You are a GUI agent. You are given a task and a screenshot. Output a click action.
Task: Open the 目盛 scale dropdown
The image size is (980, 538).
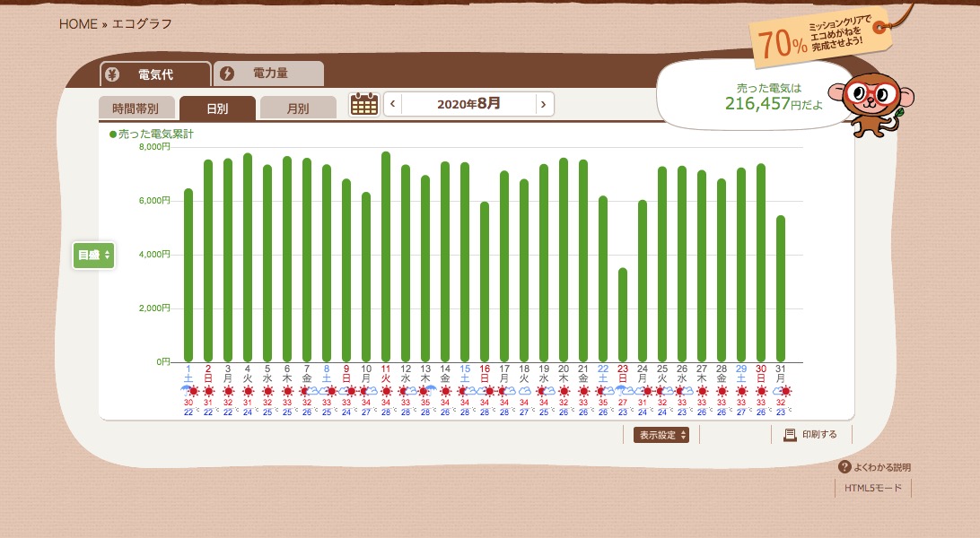pos(93,256)
